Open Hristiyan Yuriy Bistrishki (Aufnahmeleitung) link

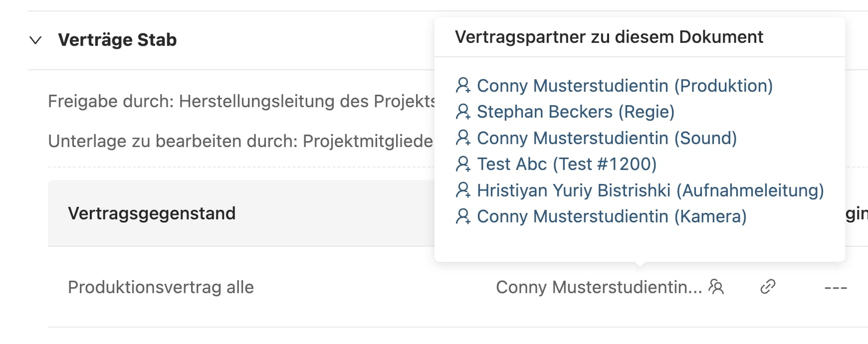(650, 190)
